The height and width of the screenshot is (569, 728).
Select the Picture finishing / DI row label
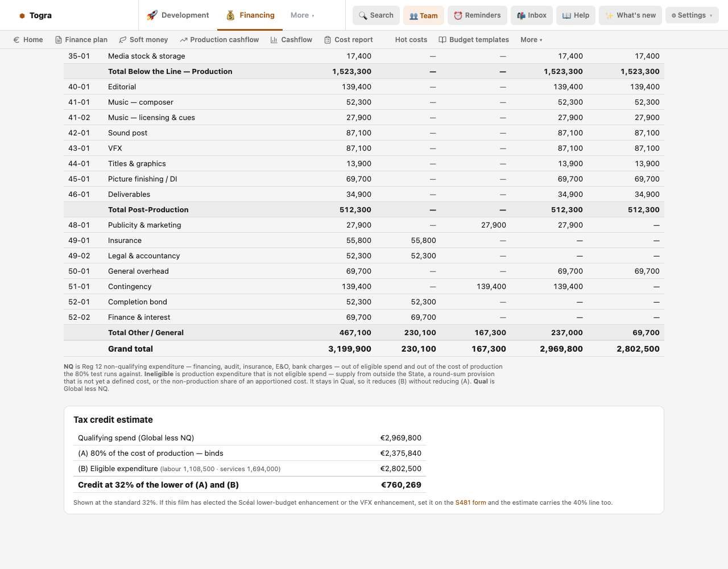coord(143,179)
